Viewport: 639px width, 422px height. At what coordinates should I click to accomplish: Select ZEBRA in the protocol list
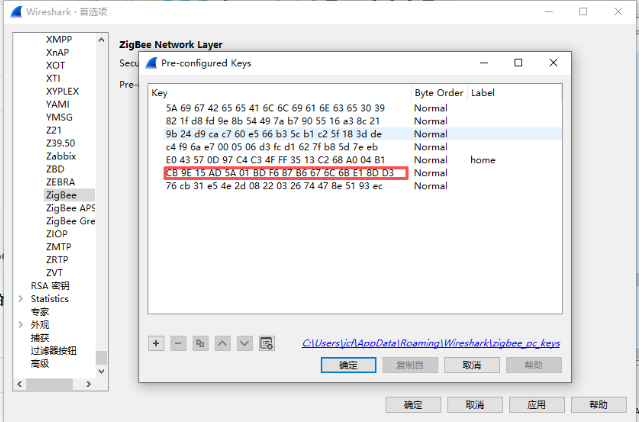(60, 182)
